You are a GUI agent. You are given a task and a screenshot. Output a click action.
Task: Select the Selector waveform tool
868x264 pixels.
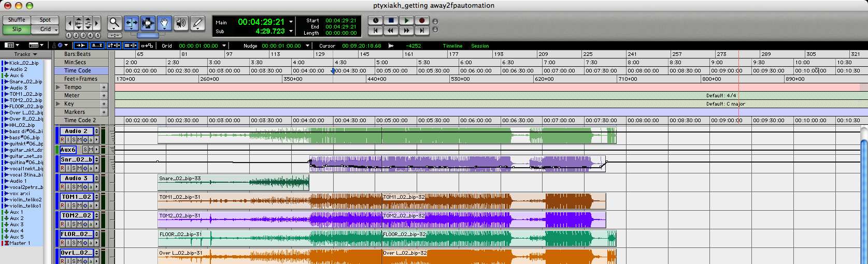[148, 23]
